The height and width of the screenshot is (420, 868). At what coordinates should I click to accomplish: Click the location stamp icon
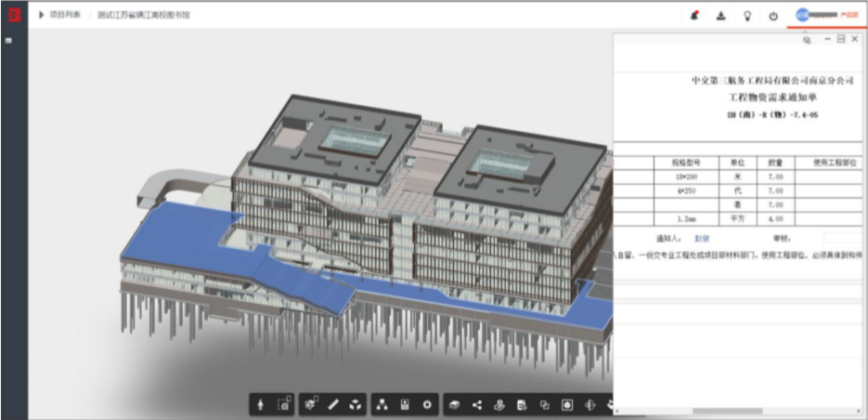point(499,405)
